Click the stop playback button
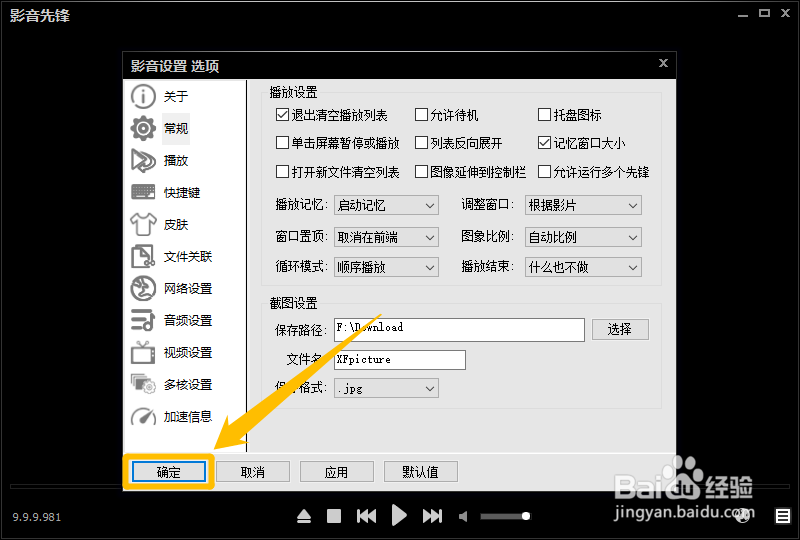Screen dimensions: 800x540 point(334,516)
